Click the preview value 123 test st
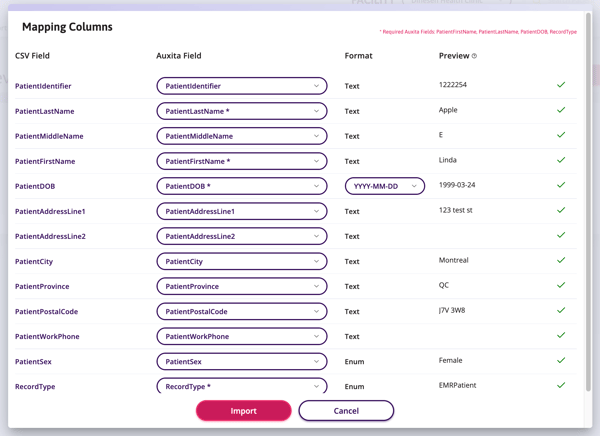Screen dimensions: 600x436 pos(456,210)
